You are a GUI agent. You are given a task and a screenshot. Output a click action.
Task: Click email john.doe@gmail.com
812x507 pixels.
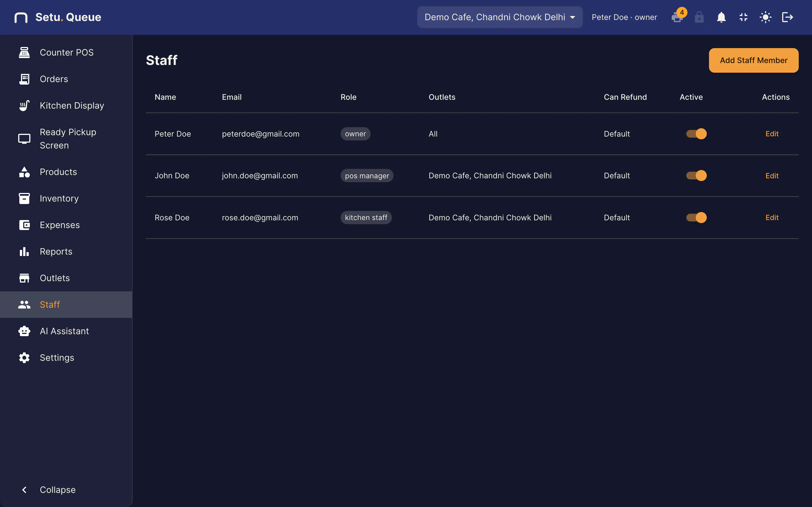tap(260, 175)
